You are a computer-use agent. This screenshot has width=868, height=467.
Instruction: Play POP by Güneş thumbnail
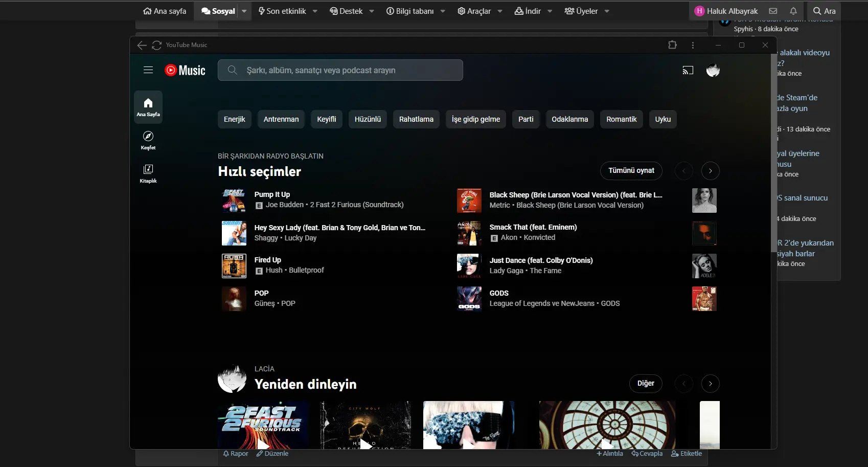tap(234, 299)
